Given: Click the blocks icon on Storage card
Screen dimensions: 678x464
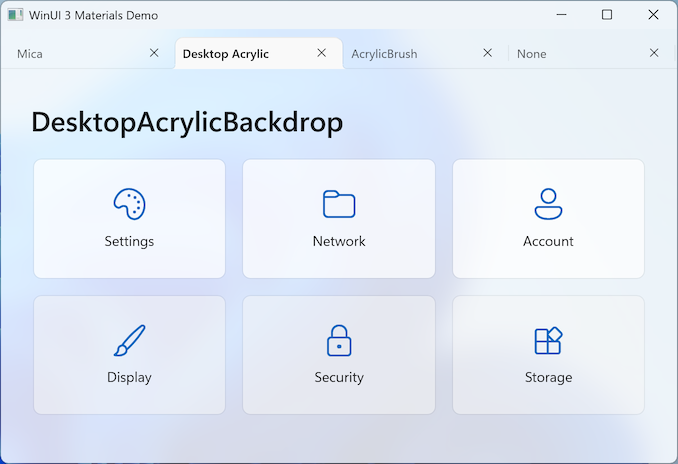Looking at the screenshot, I should pyautogui.click(x=548, y=340).
